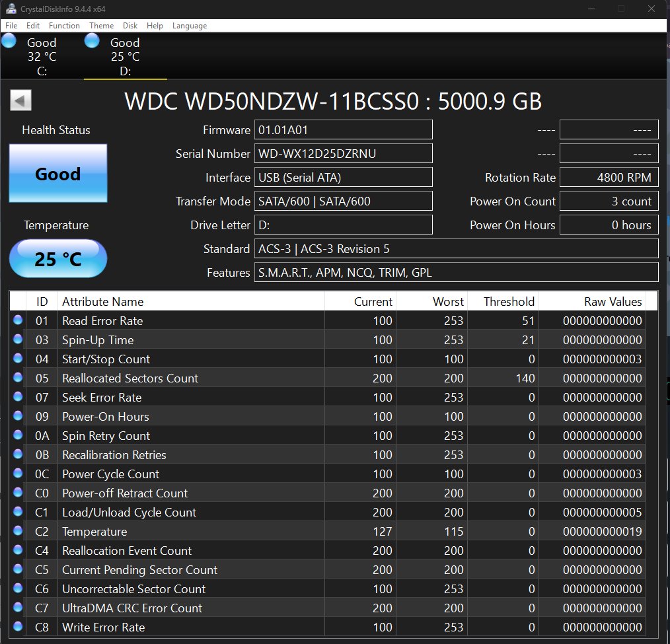Click the Serial Number field WD-WX12D25DZRNU
This screenshot has height=644, width=670.
coord(343,153)
